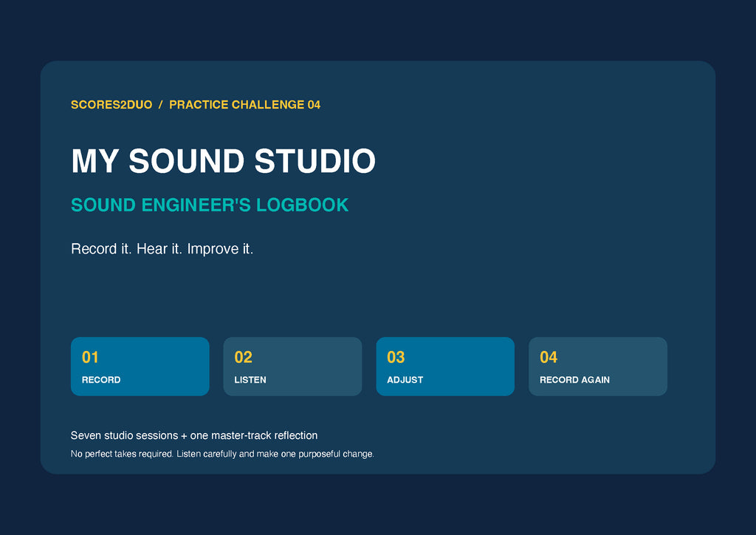
Task: Select the 04 RECORD AGAIN step card
Action: (598, 367)
